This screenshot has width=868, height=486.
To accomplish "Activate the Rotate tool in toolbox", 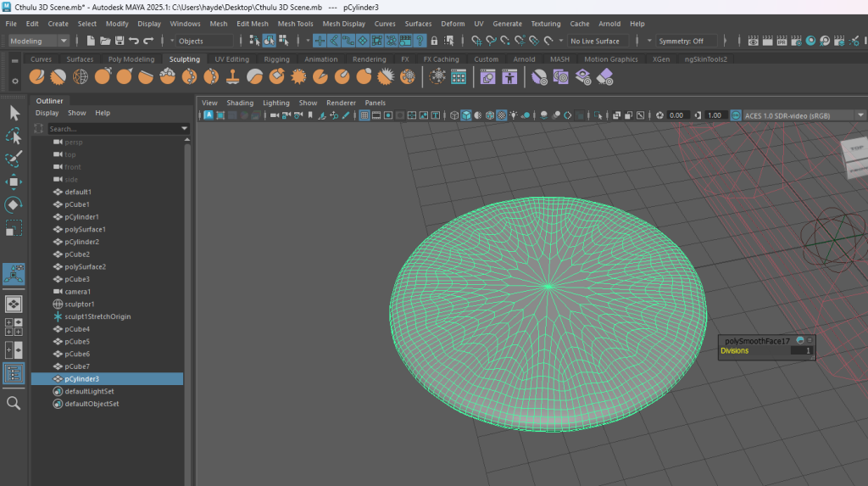I will click(x=14, y=205).
